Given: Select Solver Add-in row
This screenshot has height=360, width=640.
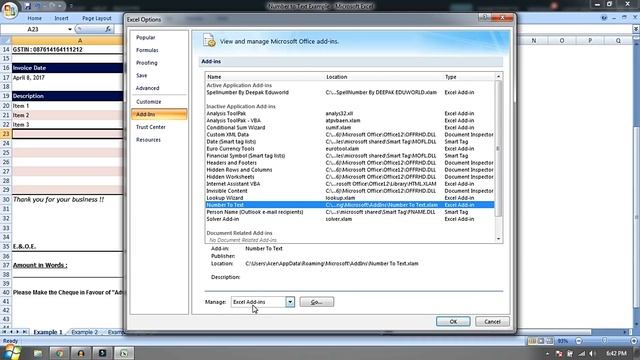Looking at the screenshot, I should (350, 219).
